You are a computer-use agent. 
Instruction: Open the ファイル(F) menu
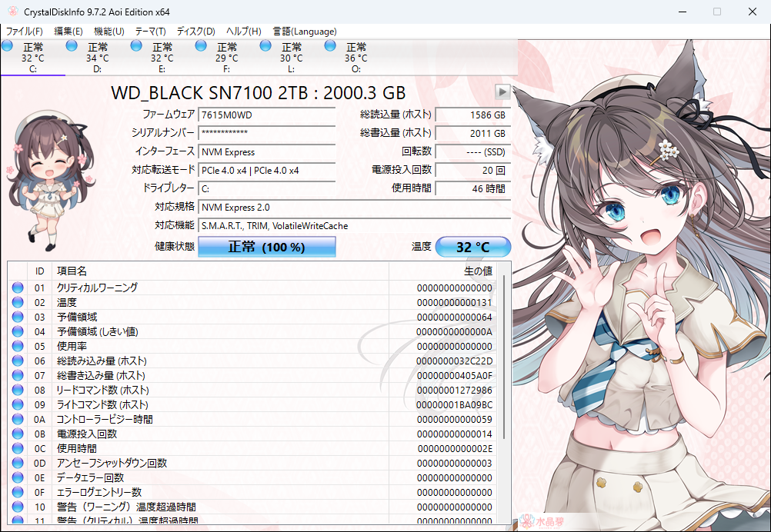pyautogui.click(x=25, y=32)
